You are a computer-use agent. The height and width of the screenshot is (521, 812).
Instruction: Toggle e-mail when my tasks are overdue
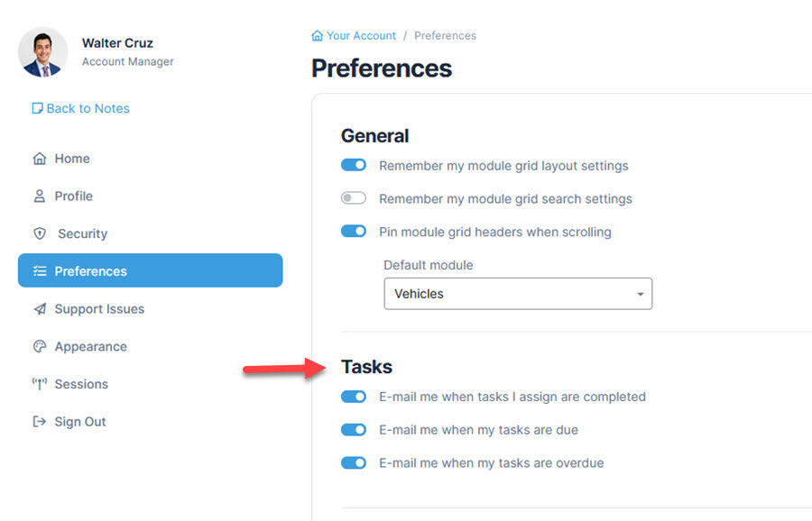coord(354,463)
